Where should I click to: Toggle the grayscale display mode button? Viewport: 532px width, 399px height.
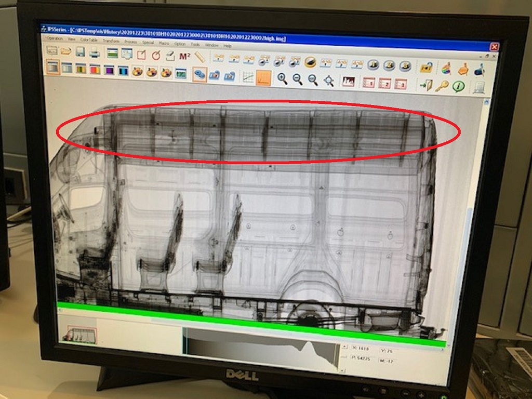pyautogui.click(x=52, y=67)
